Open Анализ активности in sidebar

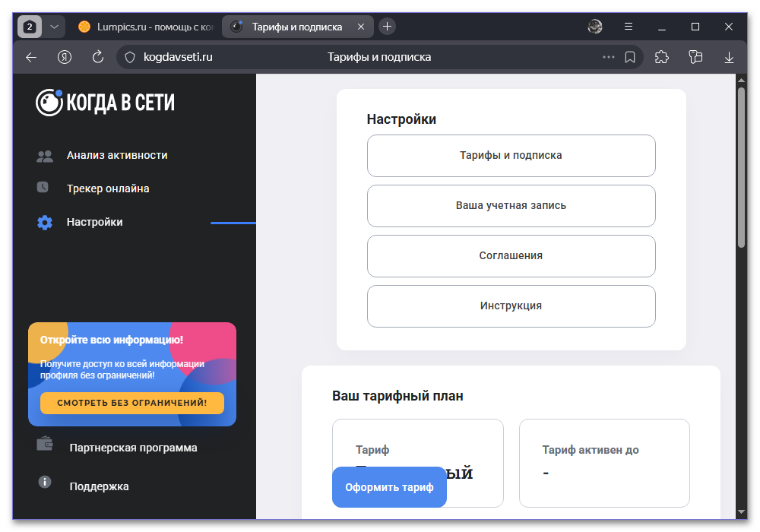click(117, 156)
